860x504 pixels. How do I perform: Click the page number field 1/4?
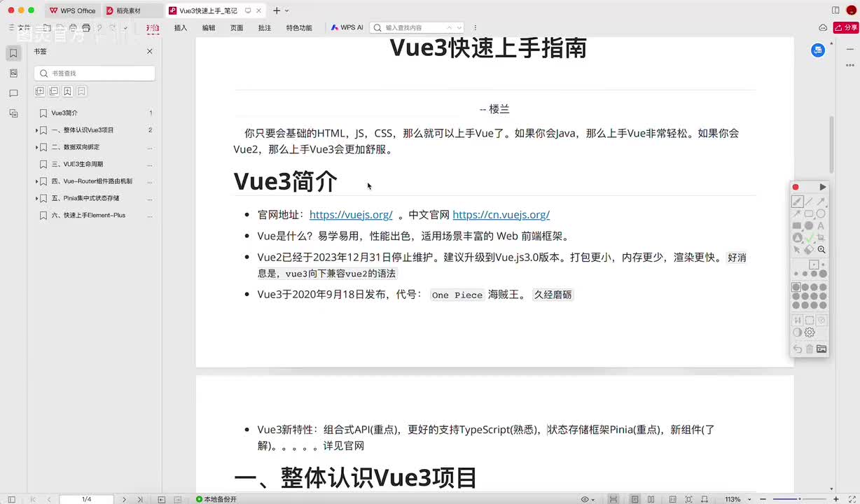coord(87,499)
